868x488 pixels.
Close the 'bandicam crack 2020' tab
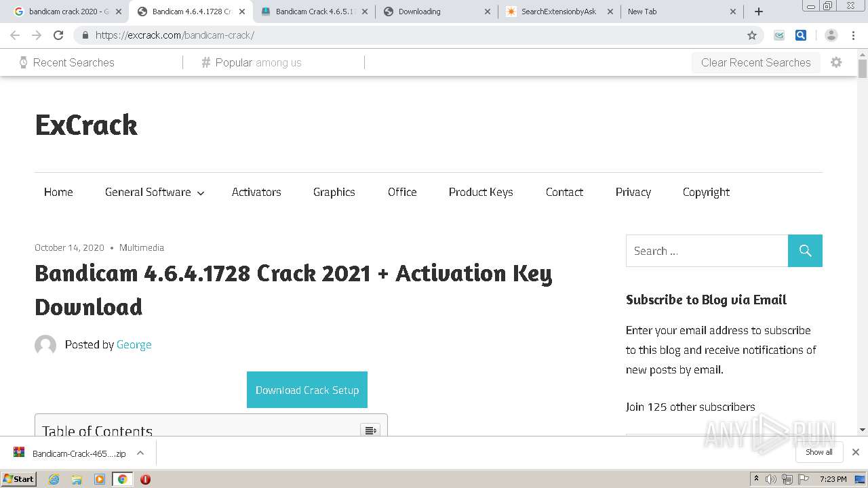[119, 12]
